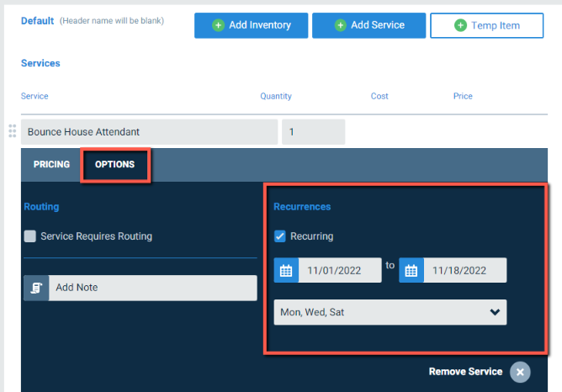Click the Temp Item button
The width and height of the screenshot is (562, 392).
pos(487,25)
